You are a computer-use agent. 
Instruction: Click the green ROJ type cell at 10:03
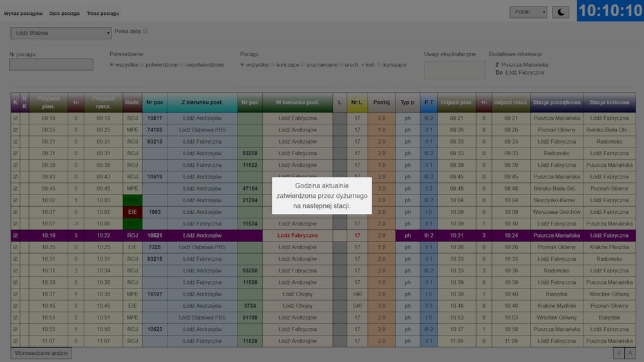pos(133,200)
